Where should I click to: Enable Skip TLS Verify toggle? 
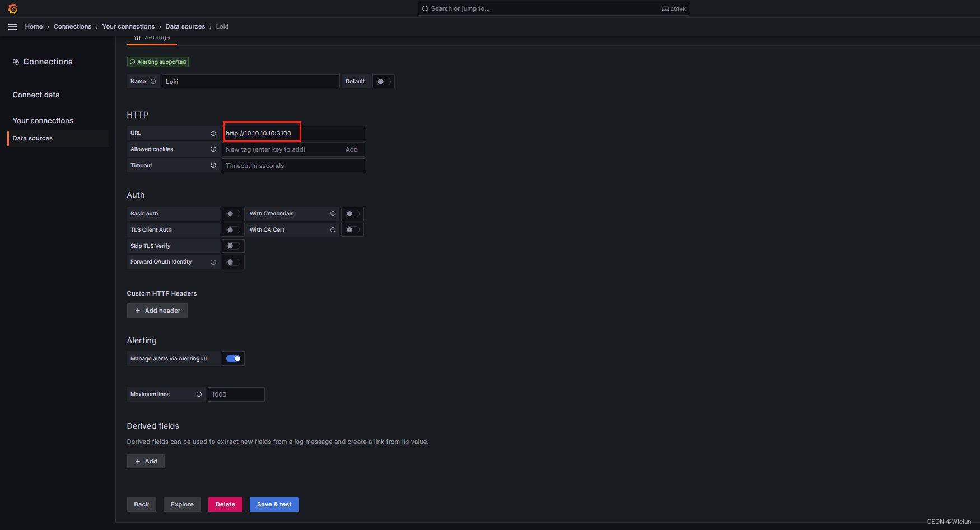tap(233, 246)
